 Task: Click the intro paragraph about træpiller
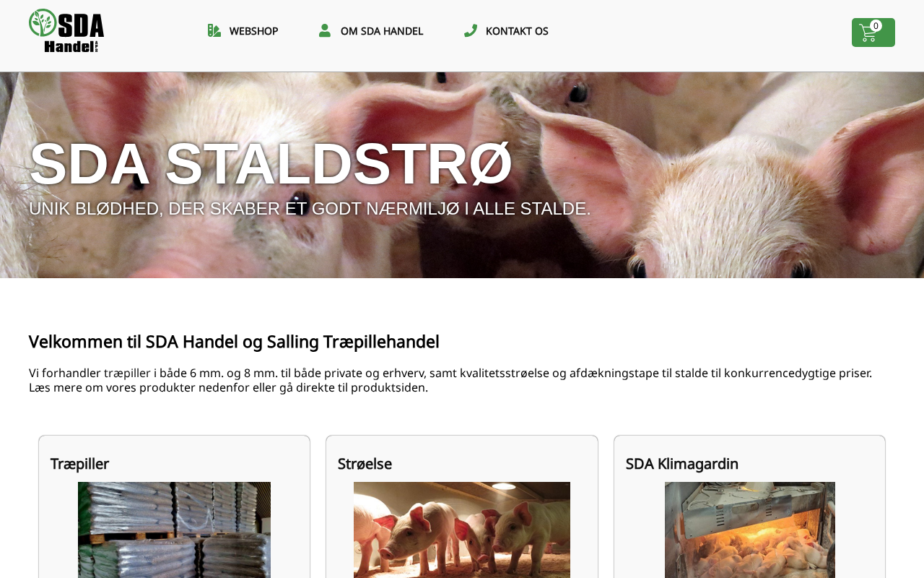(450, 380)
